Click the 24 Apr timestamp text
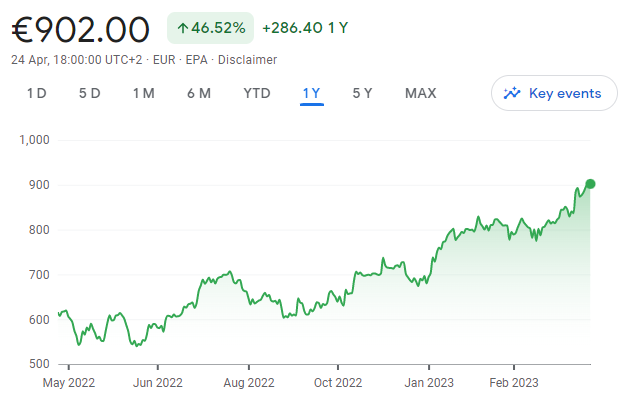The image size is (624, 396). point(76,60)
